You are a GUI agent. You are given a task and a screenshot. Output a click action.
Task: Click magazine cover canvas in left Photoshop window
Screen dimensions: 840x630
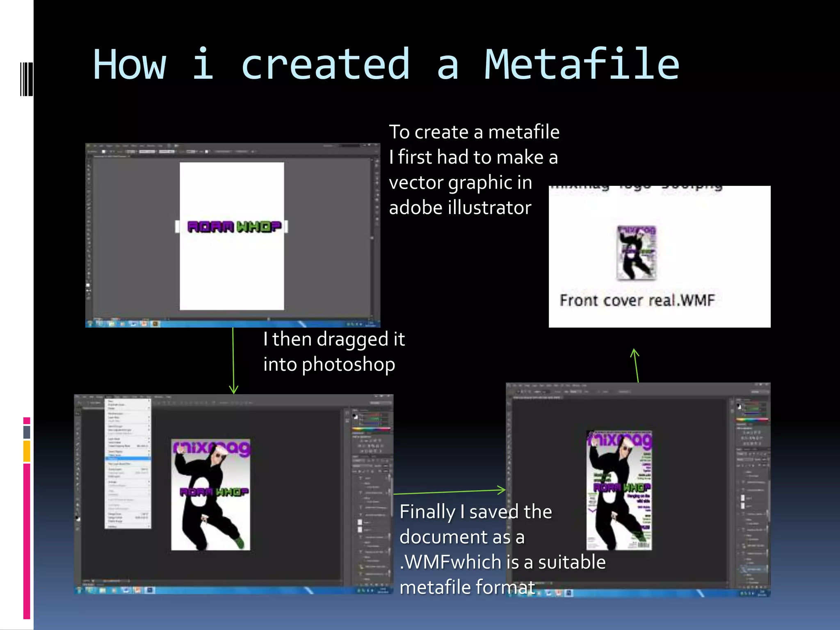(x=210, y=494)
